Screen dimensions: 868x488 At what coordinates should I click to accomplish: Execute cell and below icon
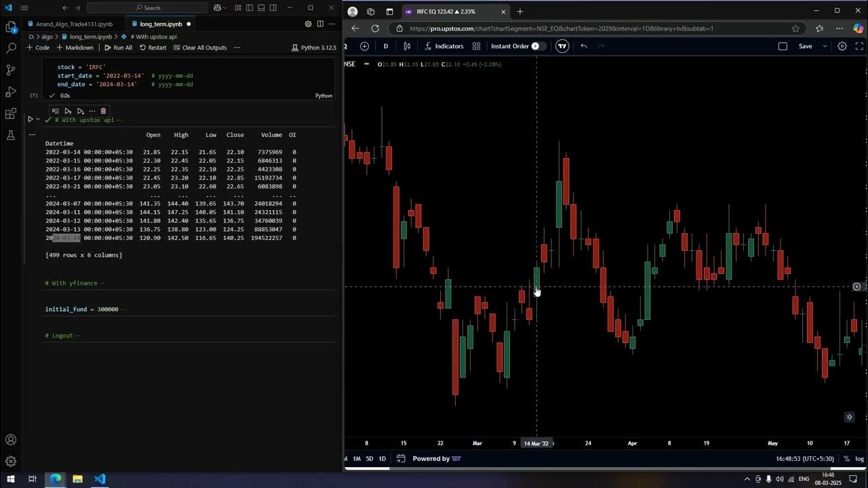coord(80,110)
